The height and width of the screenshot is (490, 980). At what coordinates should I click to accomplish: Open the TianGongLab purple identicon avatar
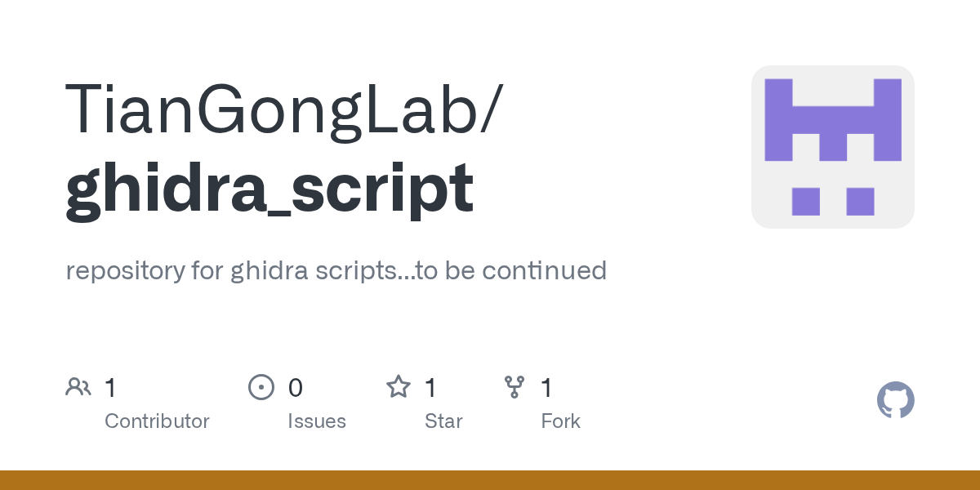[832, 147]
